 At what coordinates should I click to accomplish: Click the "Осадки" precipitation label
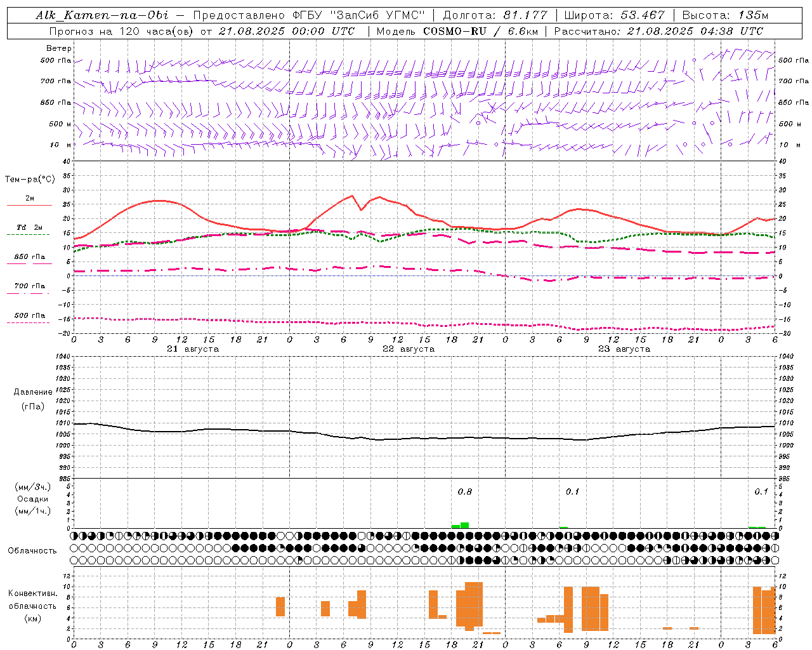33,499
